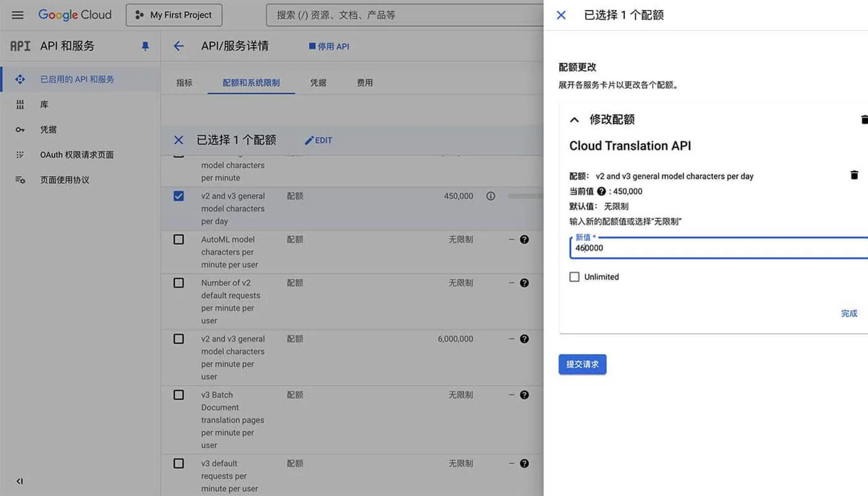Click the info icon next to 450,000
This screenshot has width=868, height=496.
pyautogui.click(x=490, y=196)
